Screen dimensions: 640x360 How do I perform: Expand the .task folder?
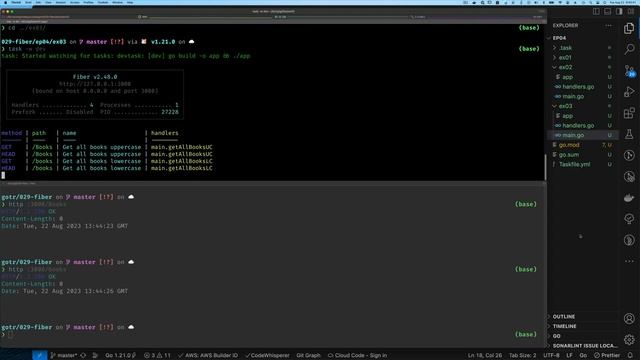(x=583, y=48)
